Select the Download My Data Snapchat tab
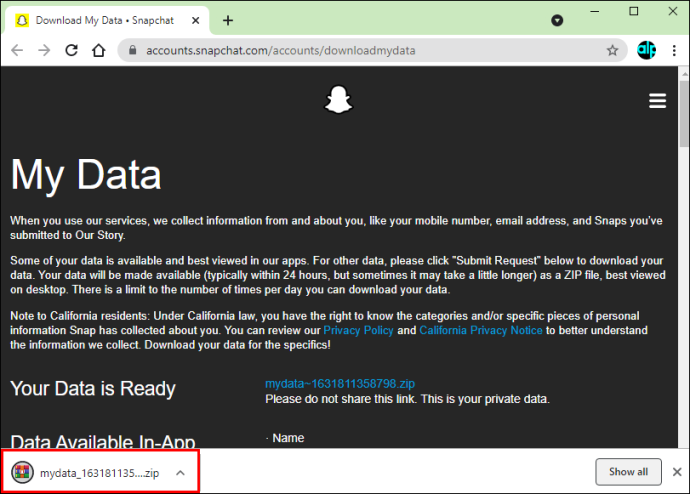Viewport: 690px width, 494px height. tap(106, 20)
